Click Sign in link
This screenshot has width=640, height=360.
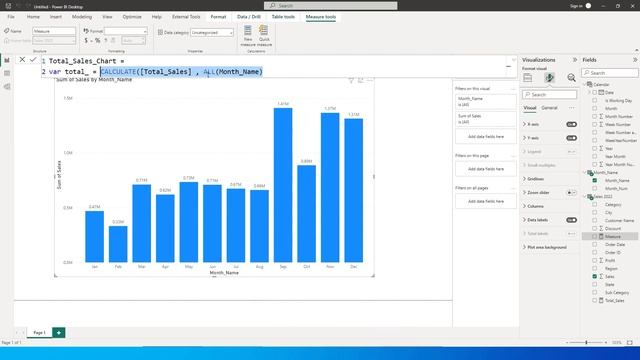[576, 6]
